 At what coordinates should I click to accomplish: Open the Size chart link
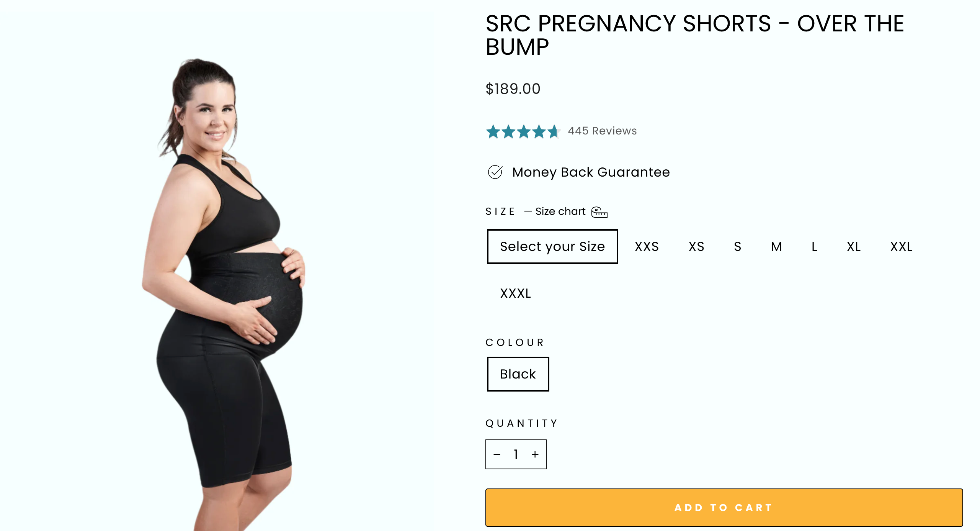(x=560, y=211)
